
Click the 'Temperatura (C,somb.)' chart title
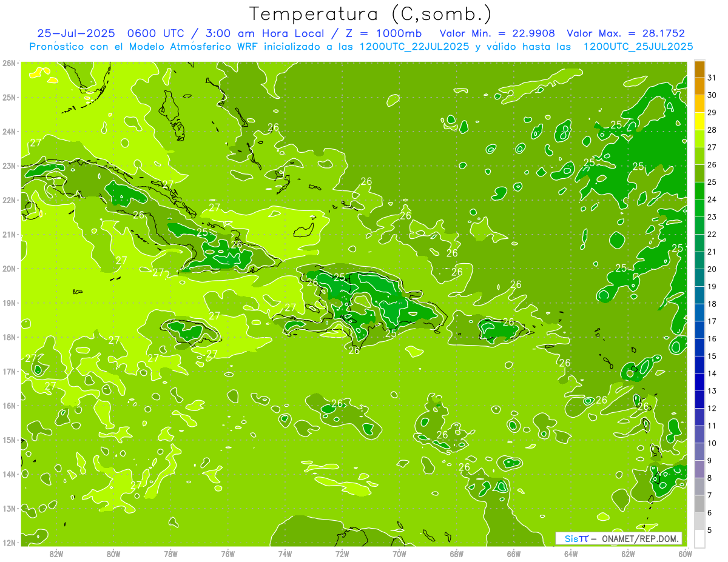click(x=370, y=14)
